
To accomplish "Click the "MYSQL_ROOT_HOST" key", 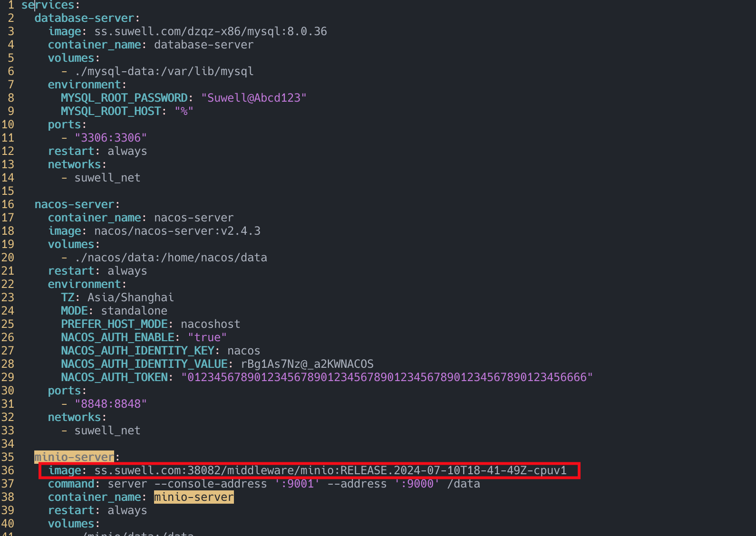I will coord(111,111).
